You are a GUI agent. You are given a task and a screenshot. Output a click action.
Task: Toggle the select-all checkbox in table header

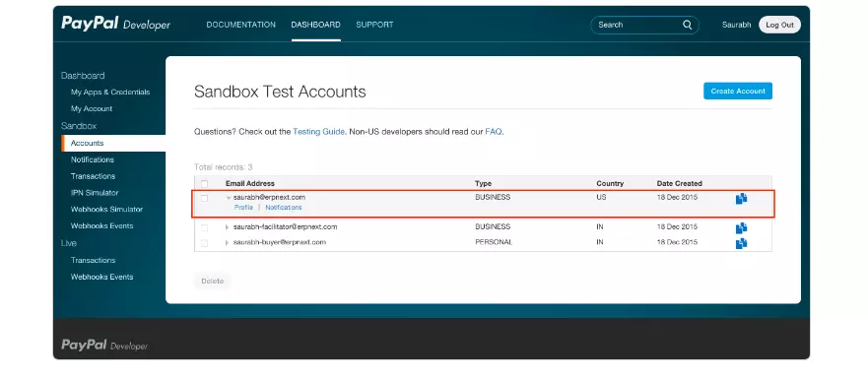[204, 184]
